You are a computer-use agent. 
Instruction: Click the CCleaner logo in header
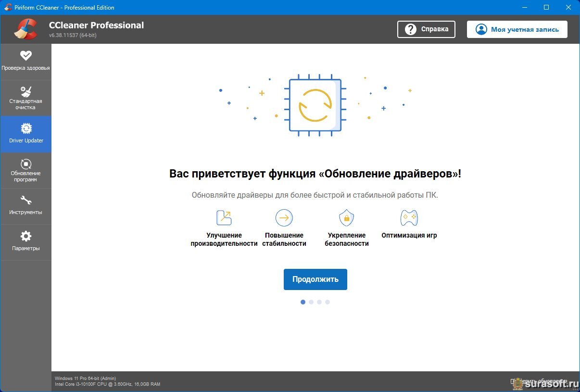[25, 29]
